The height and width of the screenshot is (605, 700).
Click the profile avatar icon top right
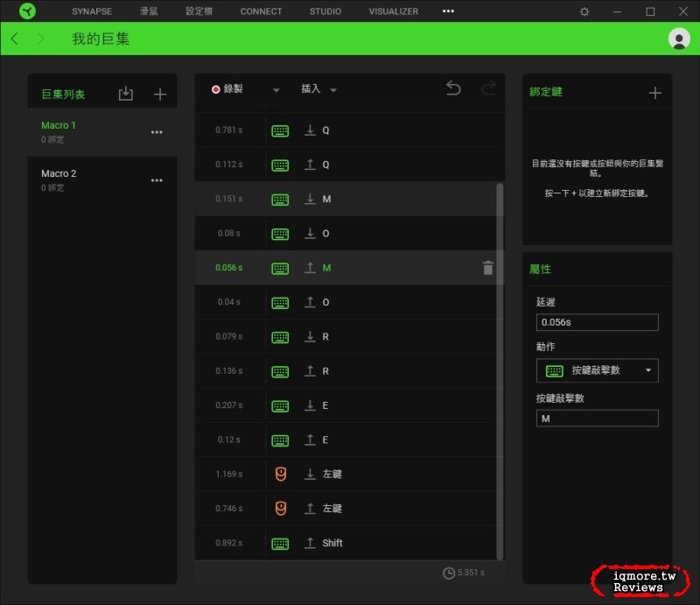point(678,39)
